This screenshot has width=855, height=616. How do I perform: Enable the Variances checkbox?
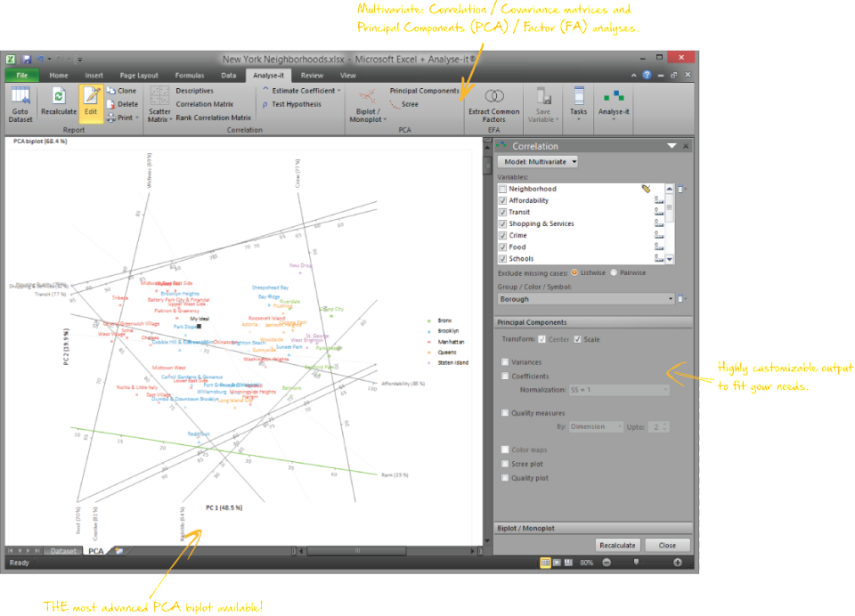[505, 362]
